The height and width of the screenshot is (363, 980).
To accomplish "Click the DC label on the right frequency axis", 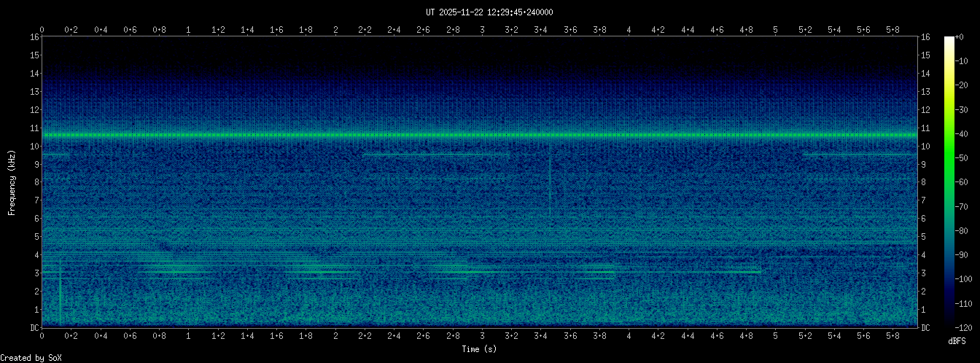I will pos(926,328).
